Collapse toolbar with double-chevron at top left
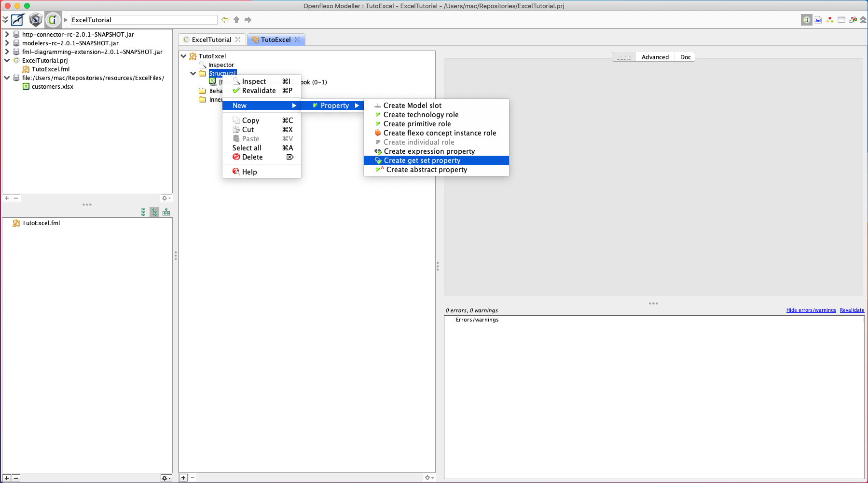Screen dimensions: 868x483 tap(5, 20)
